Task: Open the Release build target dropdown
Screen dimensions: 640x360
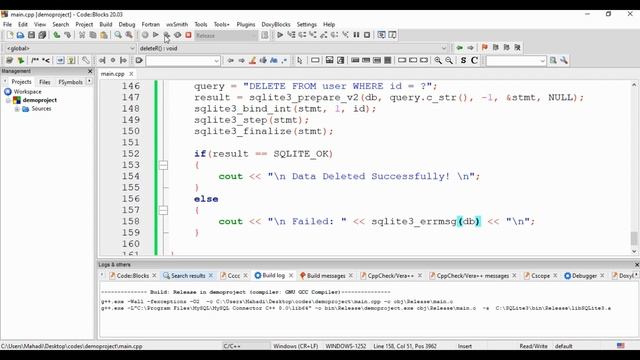Action: coord(226,36)
